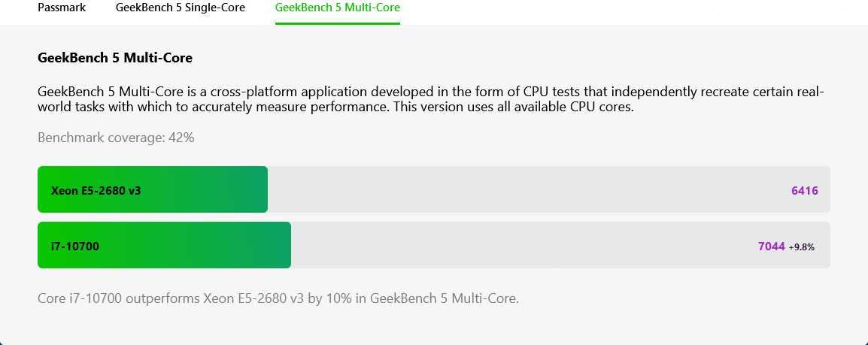Screen dimensions: 868x345
Task: Click the 6416 score value
Action: [804, 191]
